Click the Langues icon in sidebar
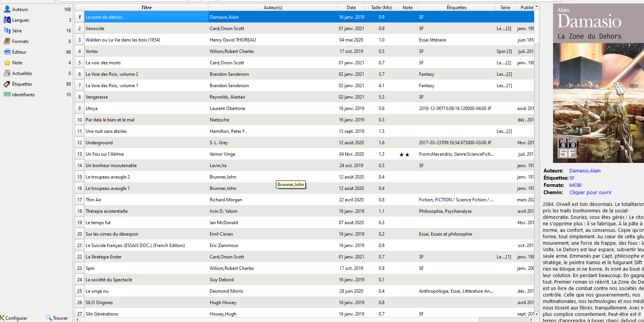Screen dimensions: 644x322 7,20
